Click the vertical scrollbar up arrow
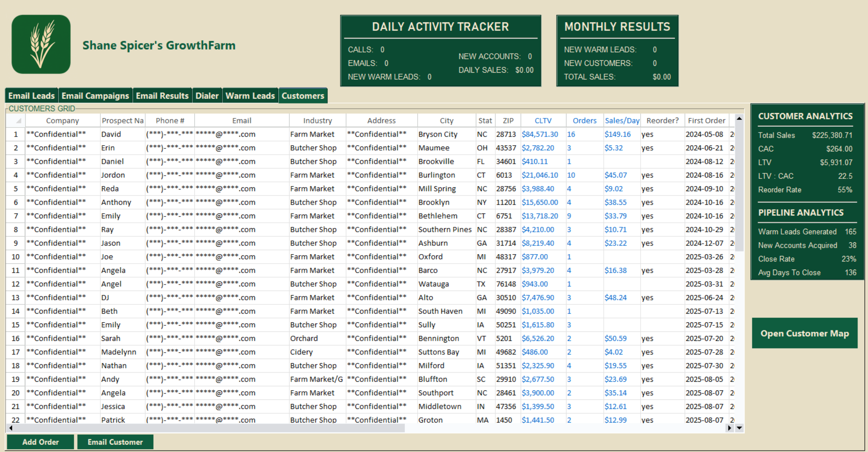868x452 pixels. (740, 118)
